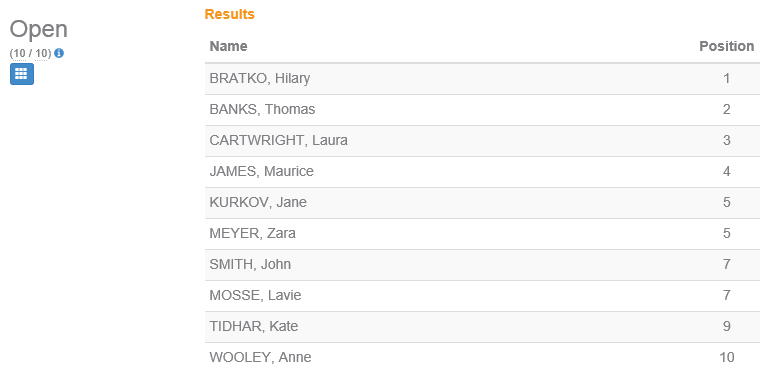Select the CARTWRIGHT, Laura result
768x380 pixels.
(482, 141)
